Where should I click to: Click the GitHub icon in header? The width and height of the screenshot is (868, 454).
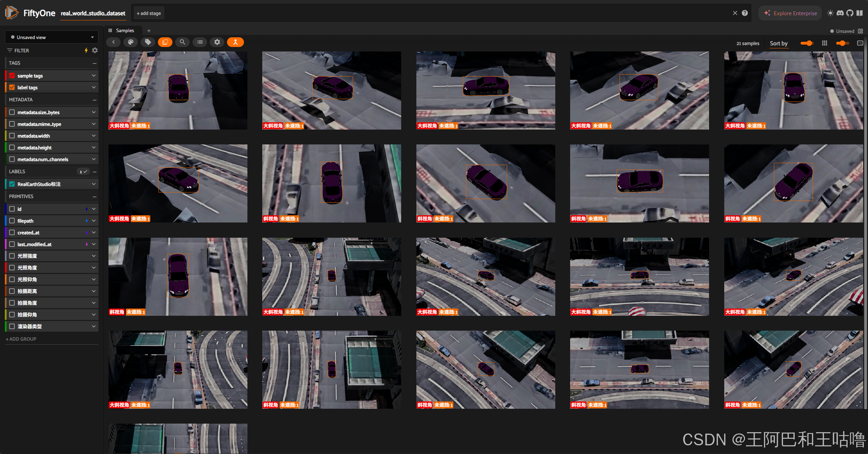[x=850, y=13]
